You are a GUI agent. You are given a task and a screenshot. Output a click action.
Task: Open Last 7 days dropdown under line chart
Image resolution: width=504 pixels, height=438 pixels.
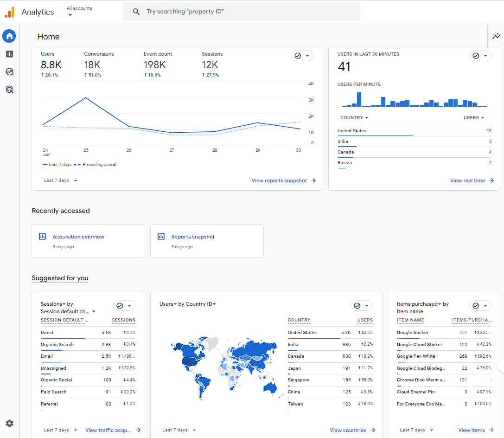(60, 180)
